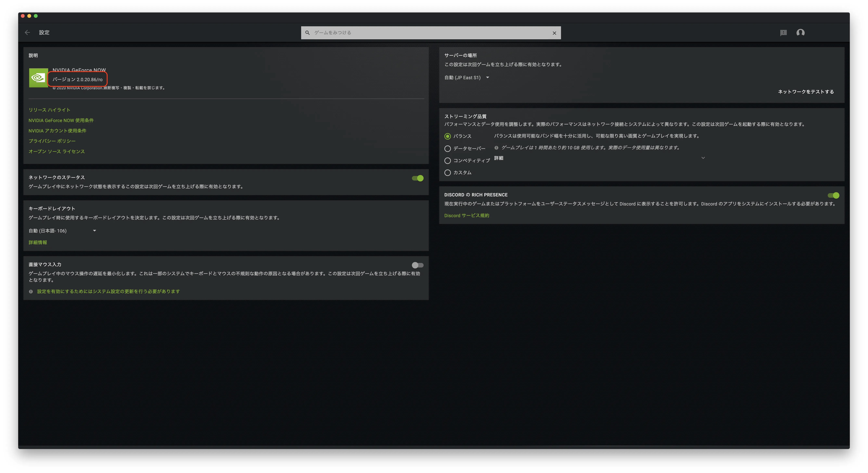Open the feedback message icon
The width and height of the screenshot is (868, 473).
click(783, 33)
